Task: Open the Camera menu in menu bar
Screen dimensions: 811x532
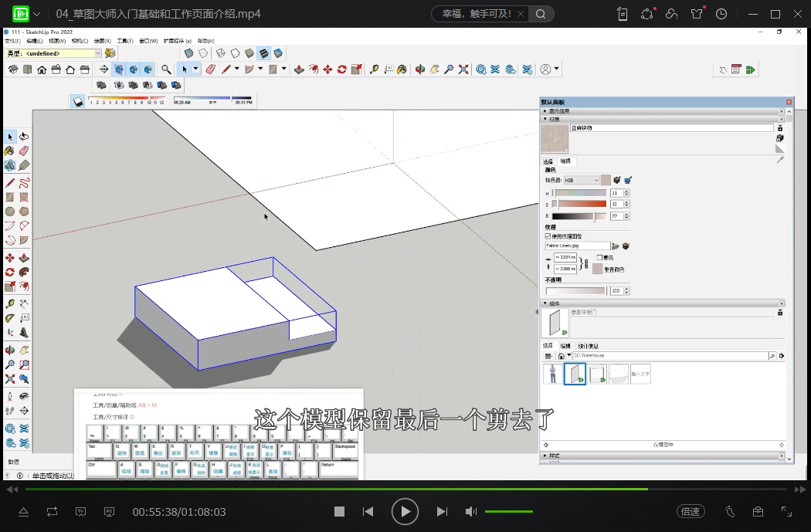Action: point(79,41)
